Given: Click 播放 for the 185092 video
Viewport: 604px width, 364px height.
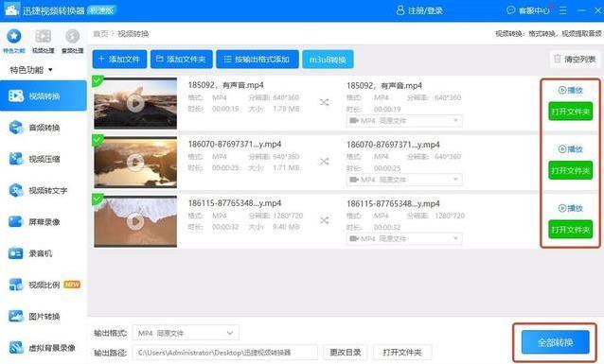Looking at the screenshot, I should (571, 90).
